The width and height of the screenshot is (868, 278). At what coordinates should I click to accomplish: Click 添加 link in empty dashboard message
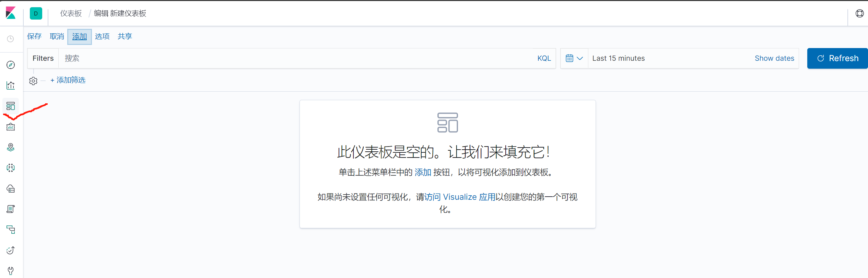tap(423, 172)
